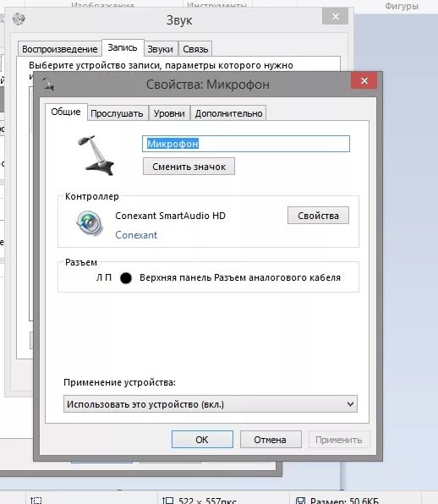Click the Фигуры label in the Paint ribbon
The width and height of the screenshot is (438, 504).
point(402,6)
